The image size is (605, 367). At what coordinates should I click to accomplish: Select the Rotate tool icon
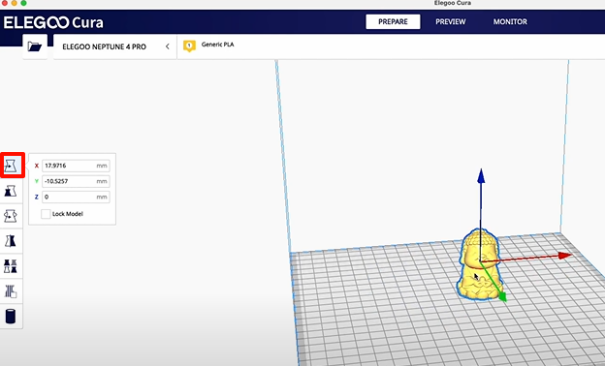[x=11, y=216]
